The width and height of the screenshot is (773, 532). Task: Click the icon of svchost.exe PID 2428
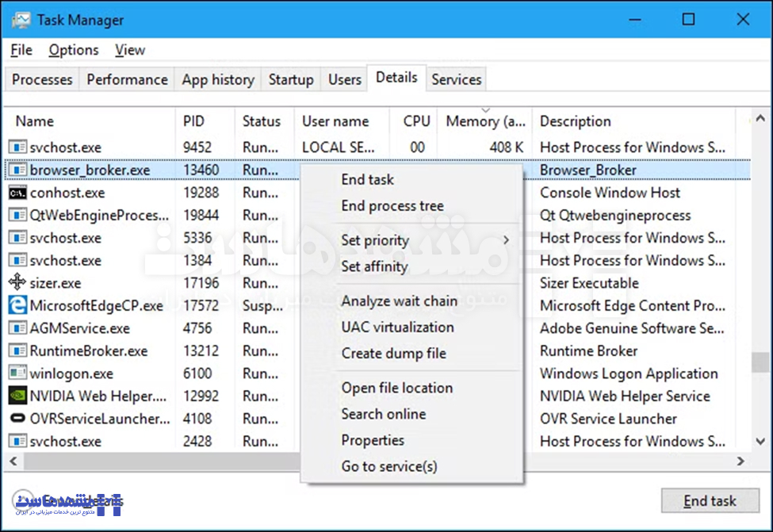click(x=17, y=442)
